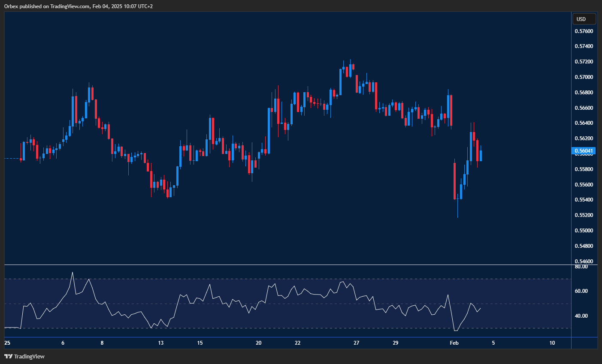Click the 60.00 RSI scale label
Image resolution: width=602 pixels, height=364 pixels.
pyautogui.click(x=581, y=291)
